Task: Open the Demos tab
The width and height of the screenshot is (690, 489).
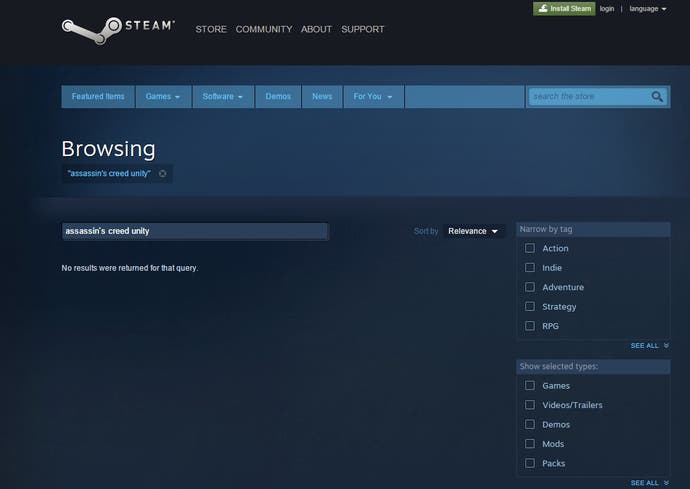Action: [x=278, y=96]
